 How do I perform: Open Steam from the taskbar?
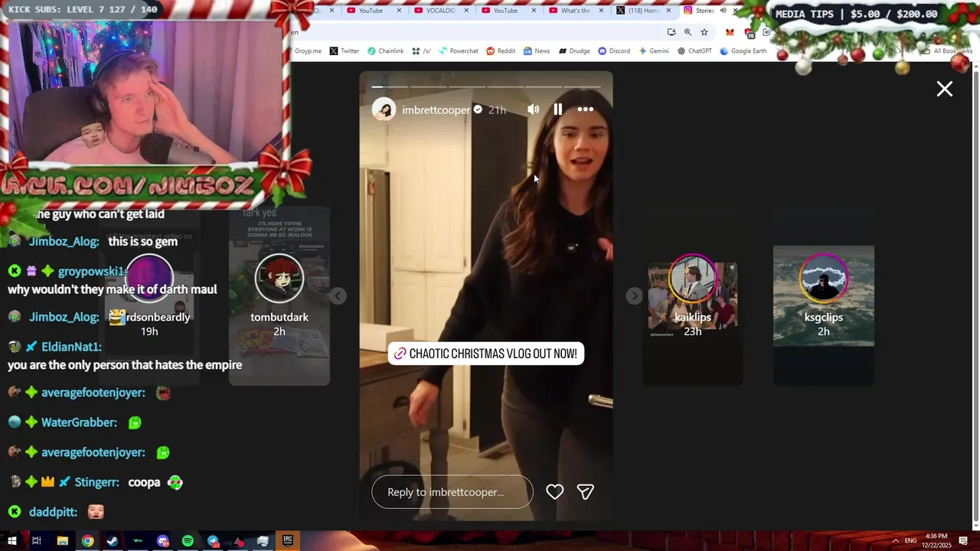tap(113, 541)
